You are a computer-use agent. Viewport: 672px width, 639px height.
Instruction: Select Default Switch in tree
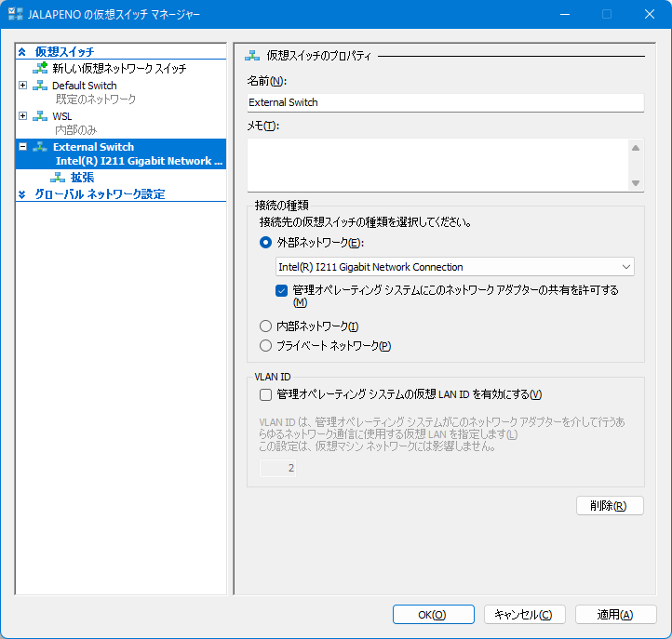(85, 86)
